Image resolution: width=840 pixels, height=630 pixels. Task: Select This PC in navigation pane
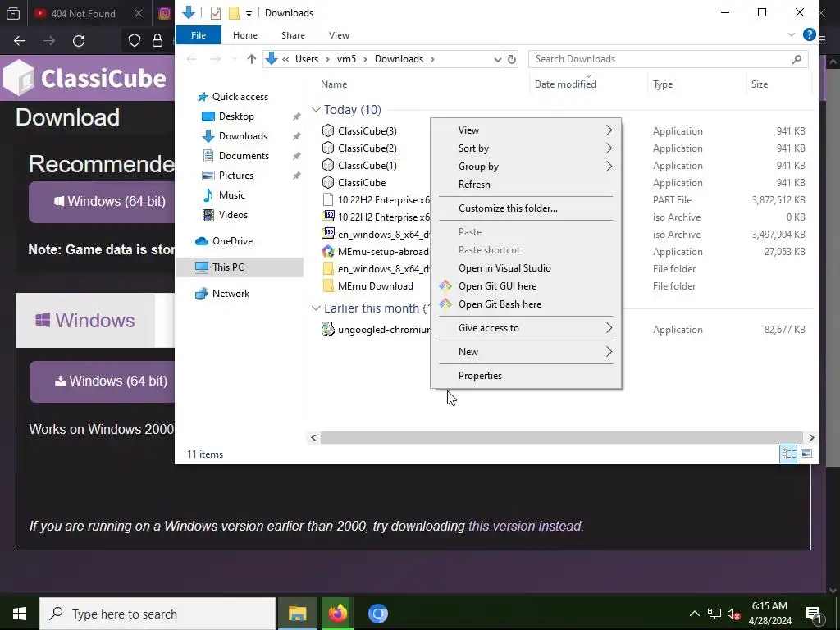(x=240, y=267)
